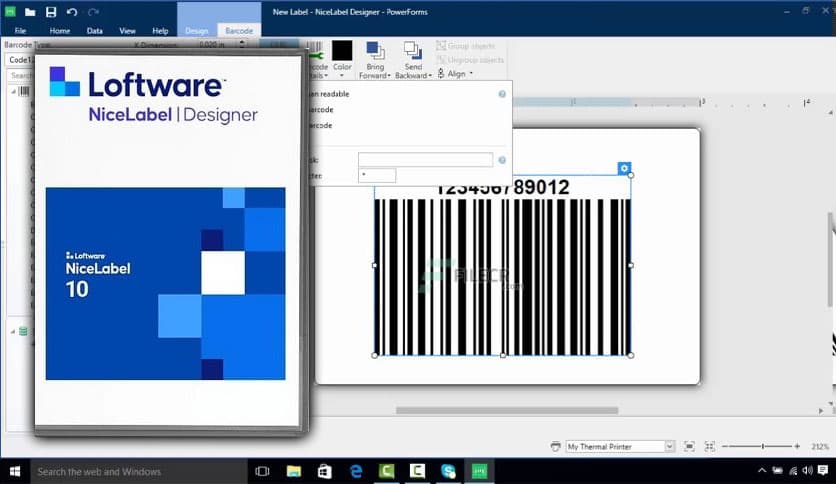Click Ungroup objects button

pyautogui.click(x=470, y=60)
